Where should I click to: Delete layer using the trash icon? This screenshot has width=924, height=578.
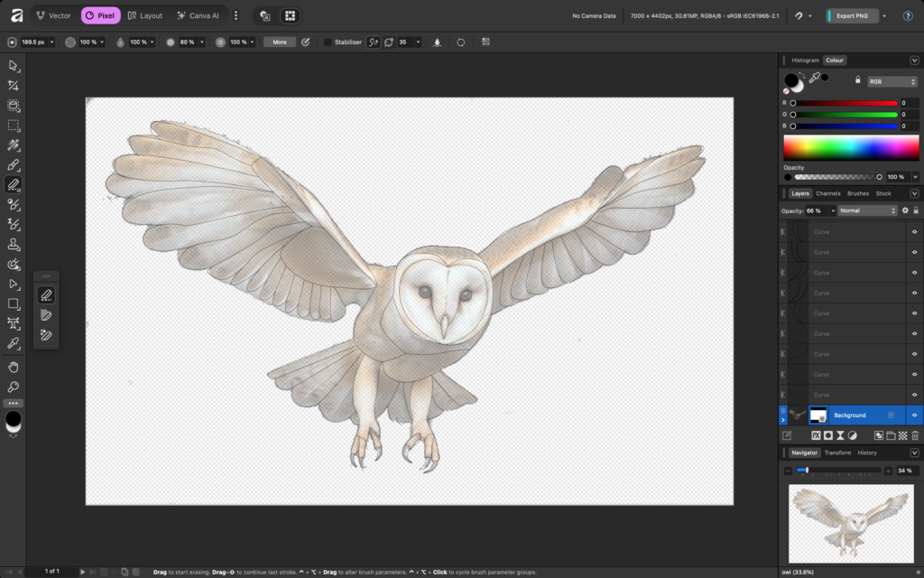pos(915,435)
